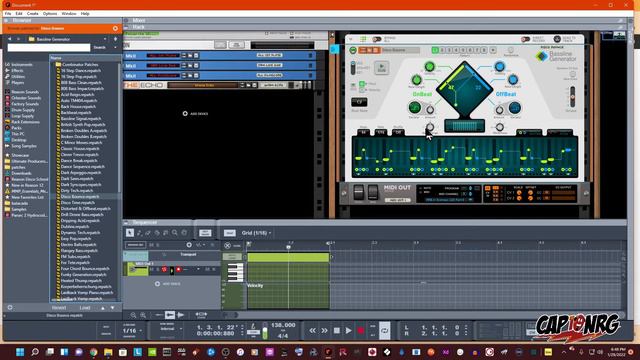The height and width of the screenshot is (360, 640).
Task: Open the Help menu
Action: tap(85, 13)
